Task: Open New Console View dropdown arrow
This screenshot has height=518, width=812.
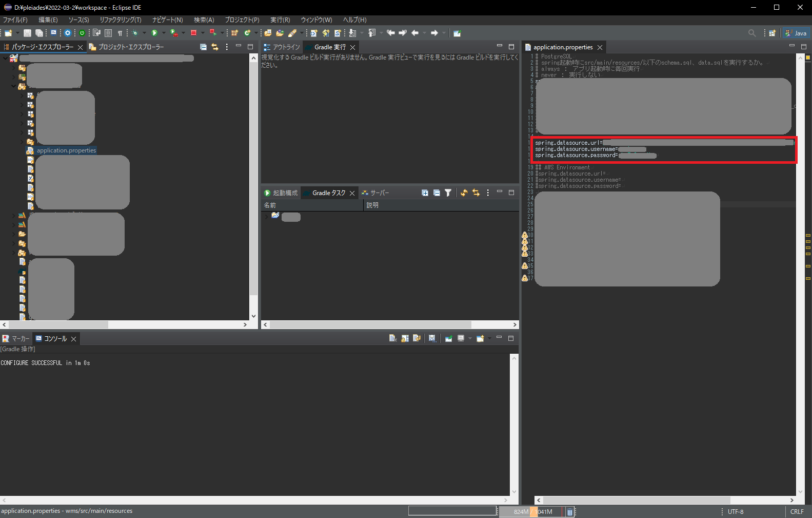Action: 489,338
